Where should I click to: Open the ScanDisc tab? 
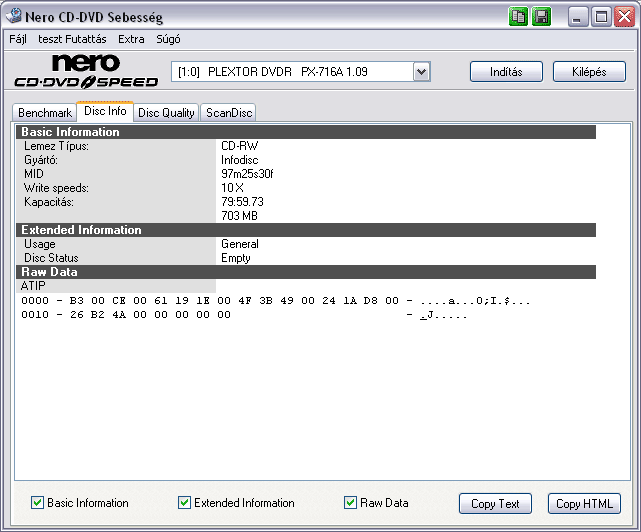(x=229, y=112)
